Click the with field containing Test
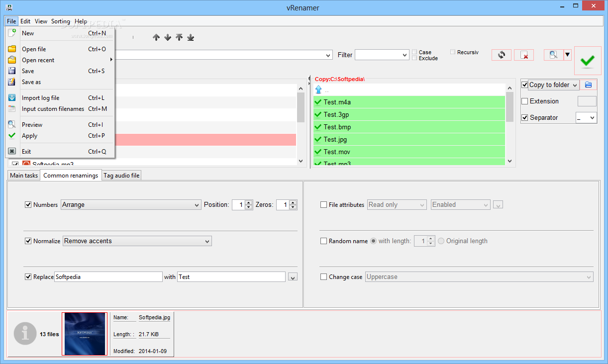Screen dimensions: 608x364 tap(231, 277)
